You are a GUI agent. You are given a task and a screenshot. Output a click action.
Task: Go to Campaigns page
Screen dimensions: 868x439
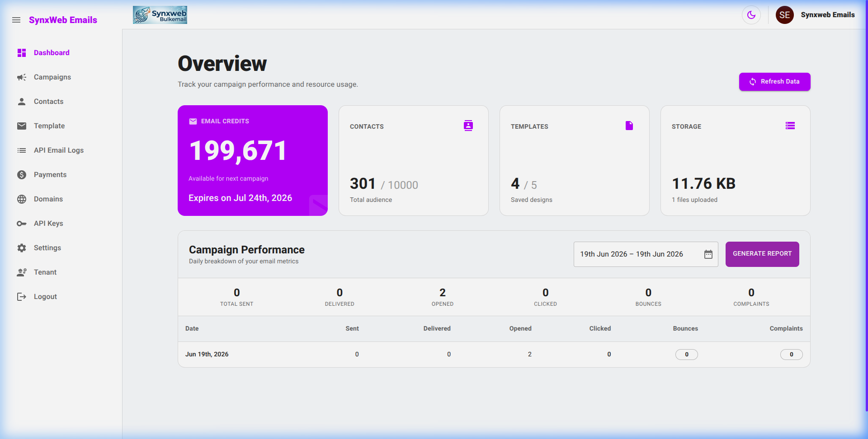(x=52, y=77)
